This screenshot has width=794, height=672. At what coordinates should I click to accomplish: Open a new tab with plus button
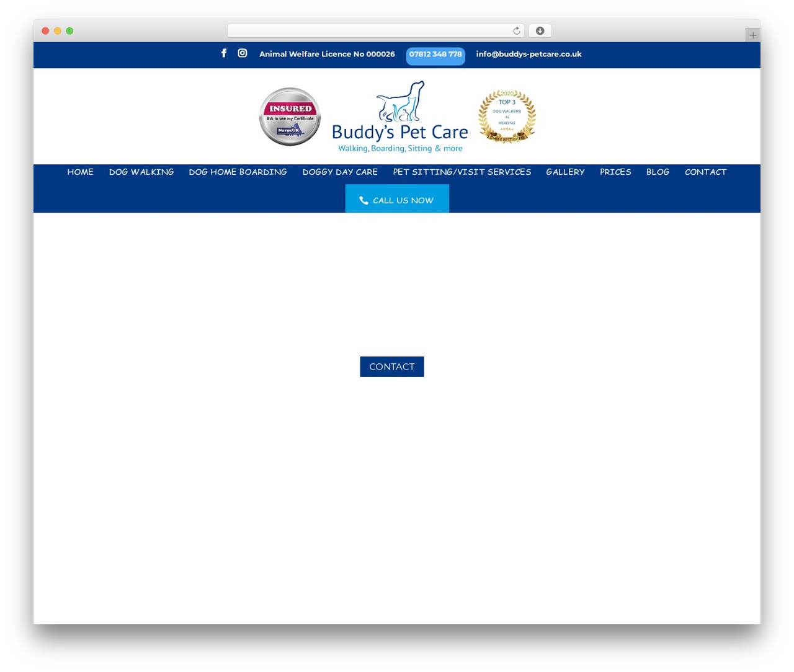pos(752,35)
